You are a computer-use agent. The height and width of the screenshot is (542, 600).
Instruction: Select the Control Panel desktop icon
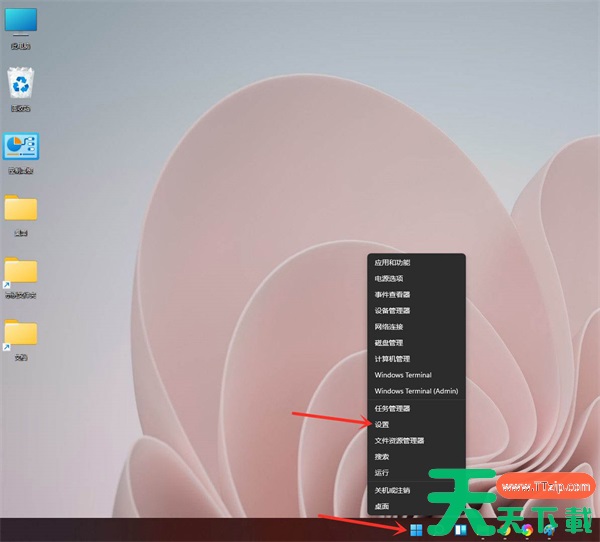(x=21, y=153)
